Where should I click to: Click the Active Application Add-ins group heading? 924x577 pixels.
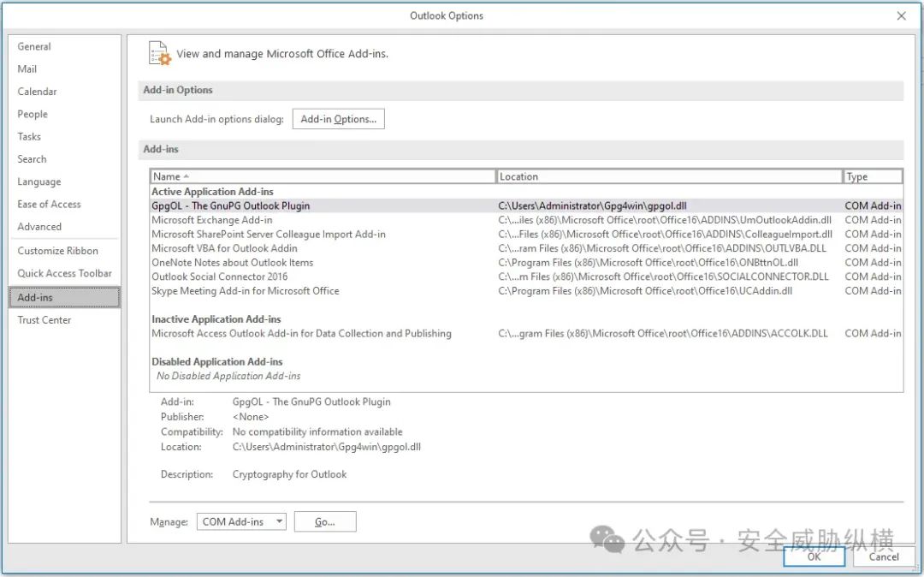pos(212,192)
